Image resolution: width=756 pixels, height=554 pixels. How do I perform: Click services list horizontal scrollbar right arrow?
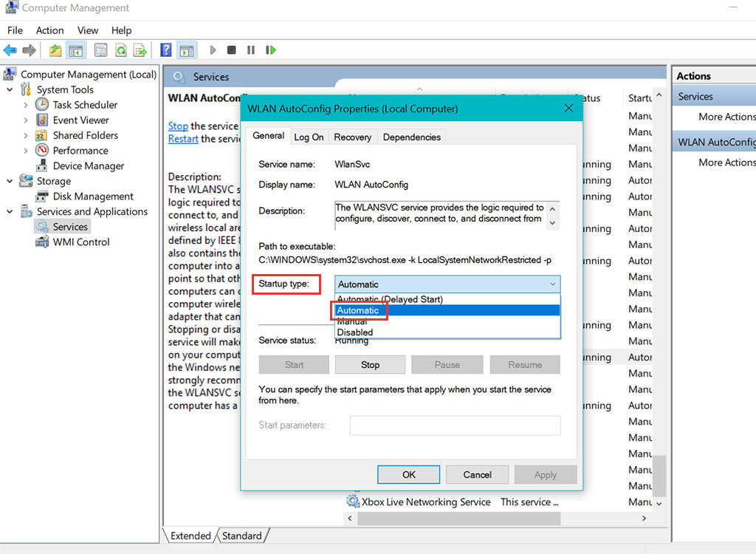point(644,519)
